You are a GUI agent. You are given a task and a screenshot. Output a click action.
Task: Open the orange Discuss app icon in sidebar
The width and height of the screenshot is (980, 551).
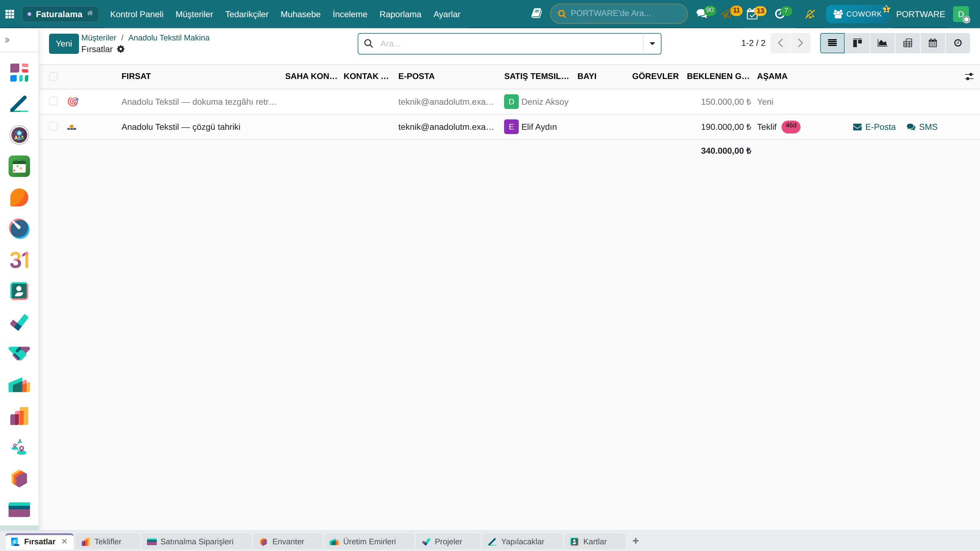click(x=19, y=197)
